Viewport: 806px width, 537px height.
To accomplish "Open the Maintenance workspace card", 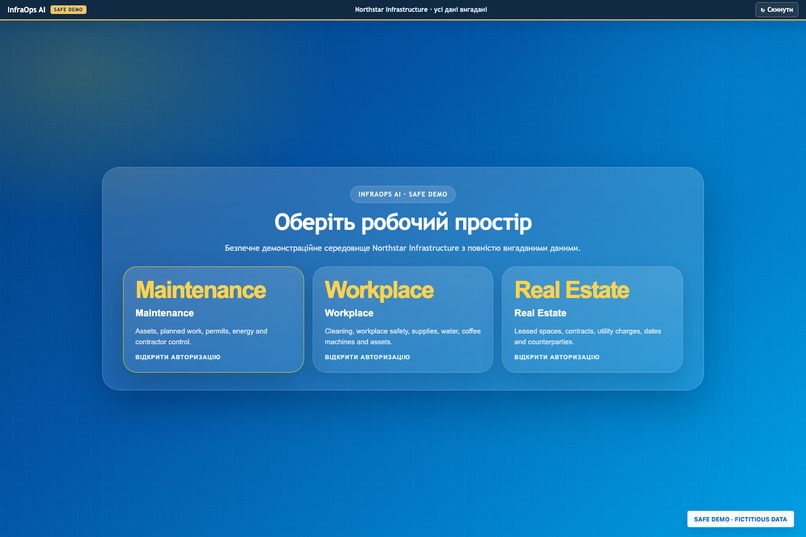I will [x=213, y=319].
